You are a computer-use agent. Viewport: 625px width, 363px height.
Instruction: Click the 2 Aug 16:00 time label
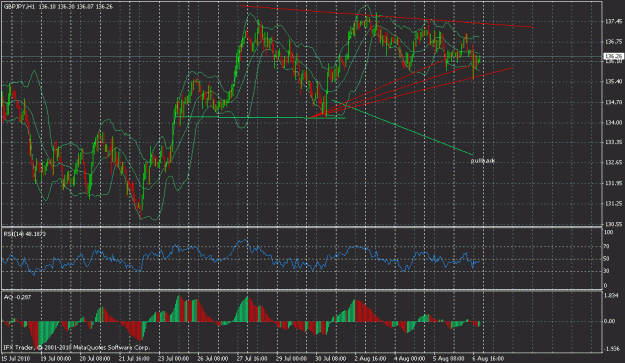[x=370, y=358]
